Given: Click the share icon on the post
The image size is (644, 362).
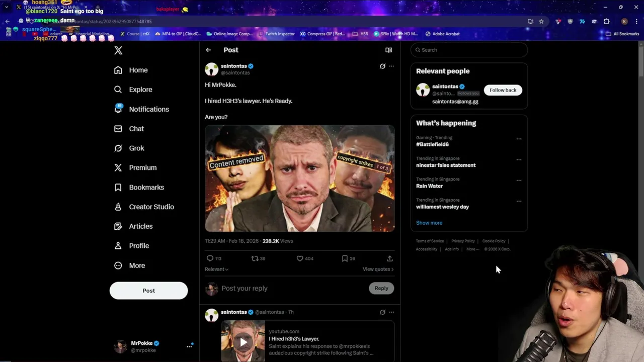Looking at the screenshot, I should click(x=389, y=258).
